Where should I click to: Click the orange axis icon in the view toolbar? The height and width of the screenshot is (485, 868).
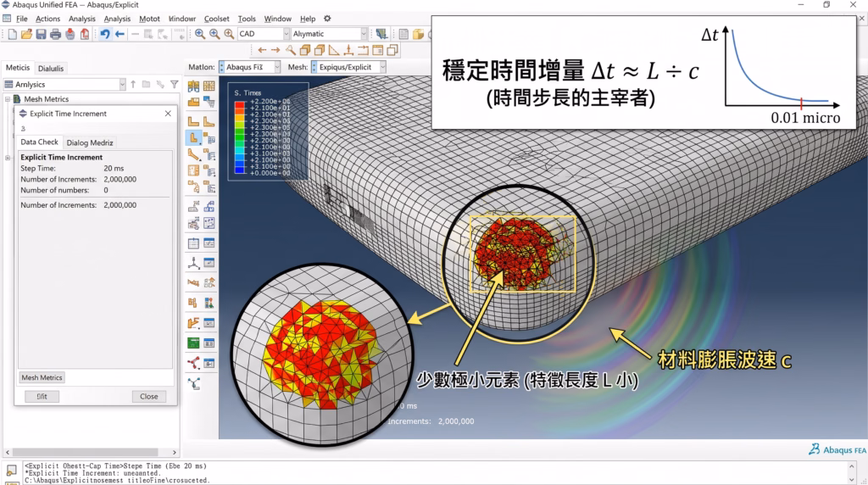click(348, 50)
